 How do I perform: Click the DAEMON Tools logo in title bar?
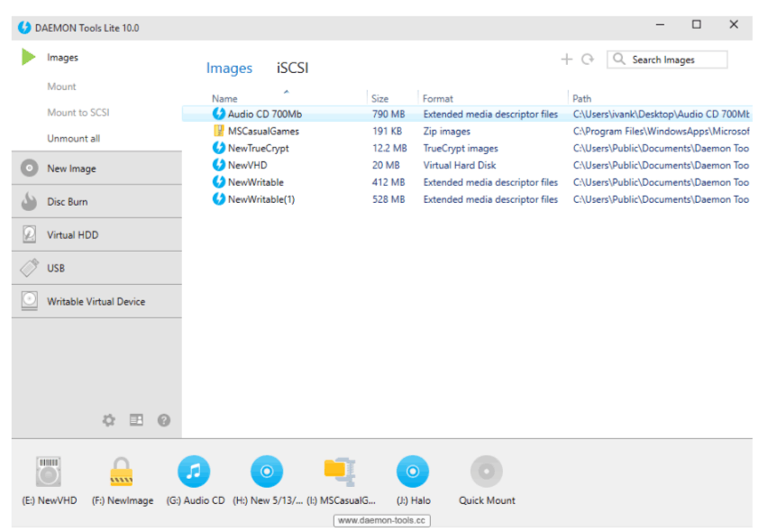pos(24,27)
